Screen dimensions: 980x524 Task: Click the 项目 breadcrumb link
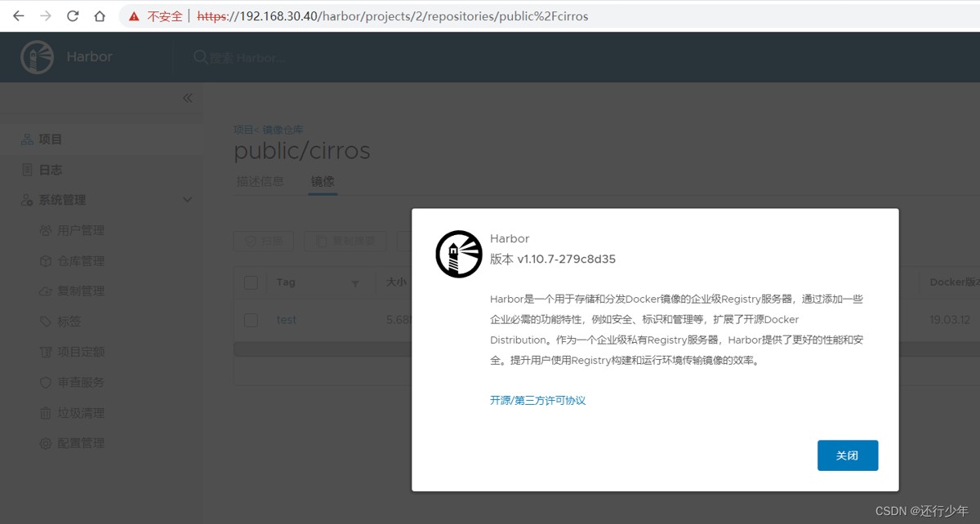243,129
